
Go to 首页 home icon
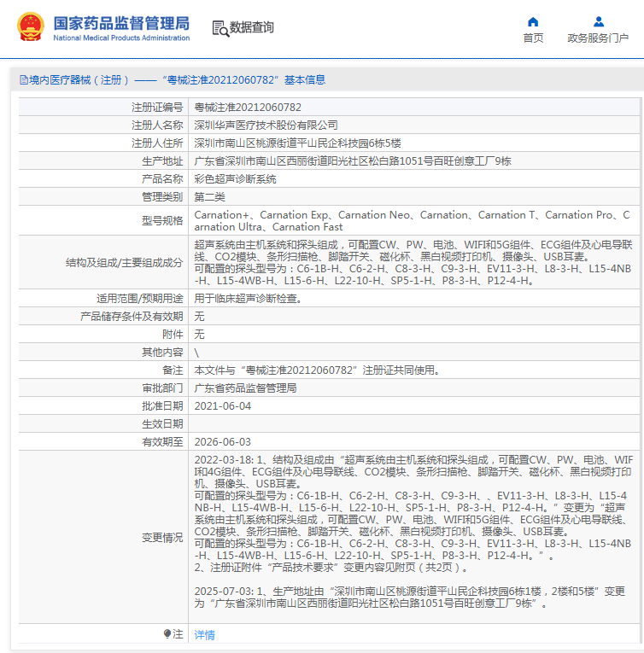533,21
